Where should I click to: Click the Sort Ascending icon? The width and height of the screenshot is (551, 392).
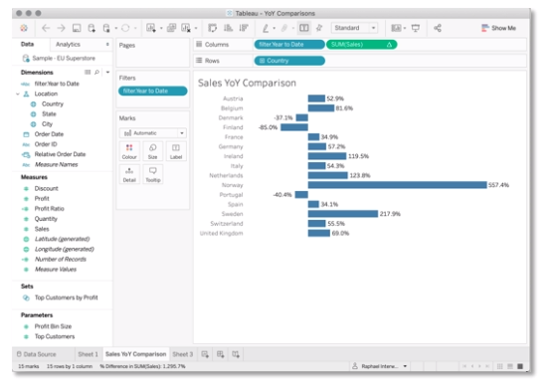coord(228,28)
